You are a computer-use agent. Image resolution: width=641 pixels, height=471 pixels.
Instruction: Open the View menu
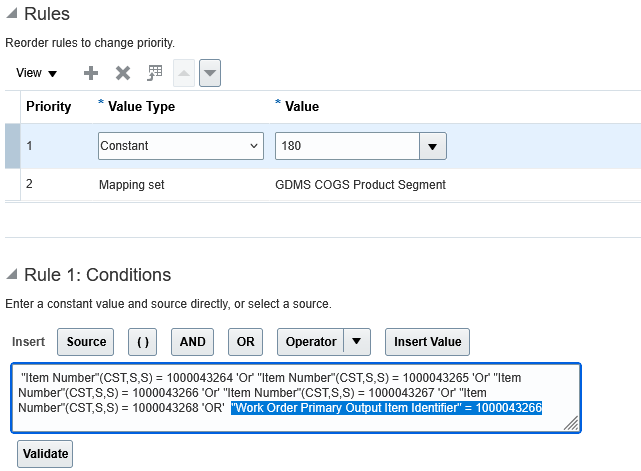[36, 73]
